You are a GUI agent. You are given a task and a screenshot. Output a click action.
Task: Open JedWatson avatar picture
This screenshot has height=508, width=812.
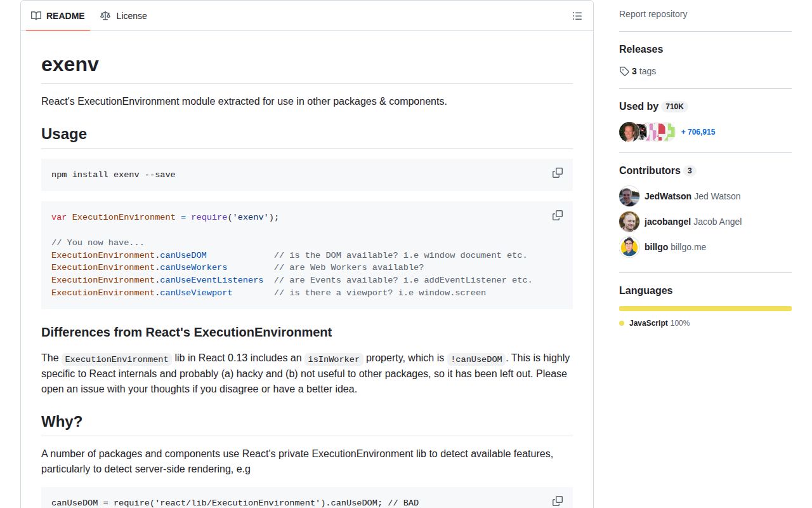[x=629, y=196]
